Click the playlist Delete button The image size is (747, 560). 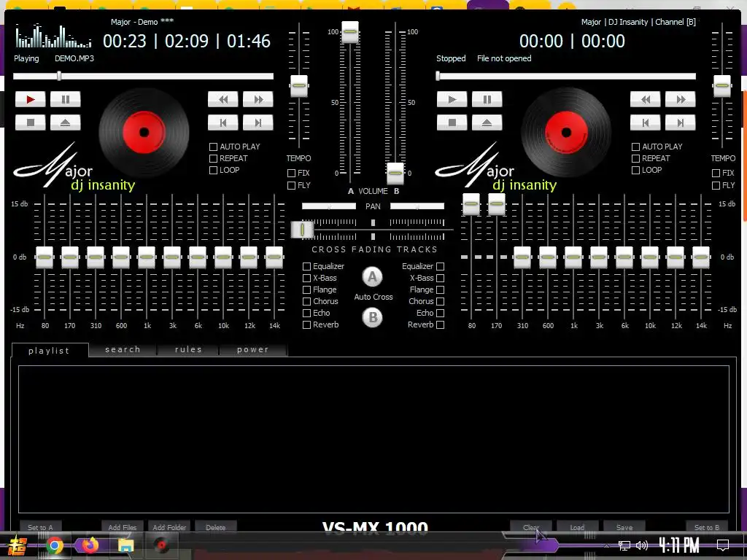[216, 527]
